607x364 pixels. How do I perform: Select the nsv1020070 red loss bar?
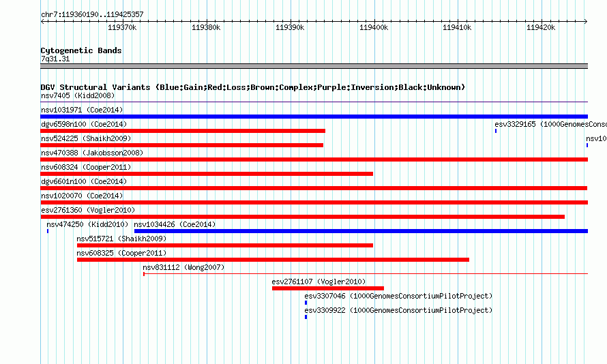coord(314,202)
